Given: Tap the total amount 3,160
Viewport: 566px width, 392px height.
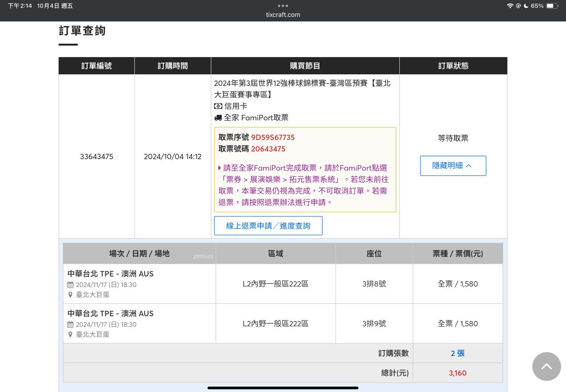Looking at the screenshot, I should tap(458, 373).
